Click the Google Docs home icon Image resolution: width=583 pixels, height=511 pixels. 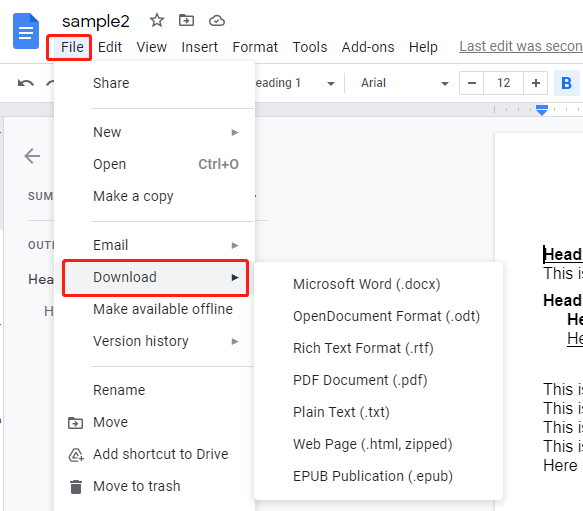point(26,31)
